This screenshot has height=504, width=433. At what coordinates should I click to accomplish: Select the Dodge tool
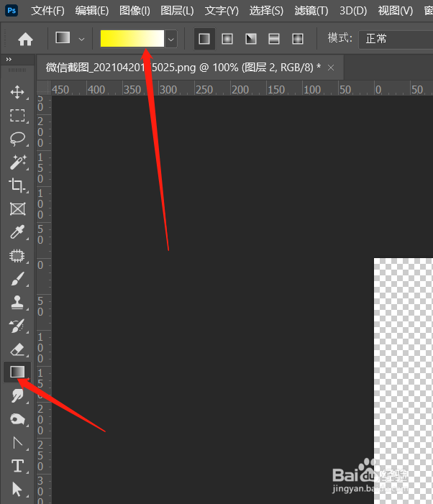pos(17,419)
